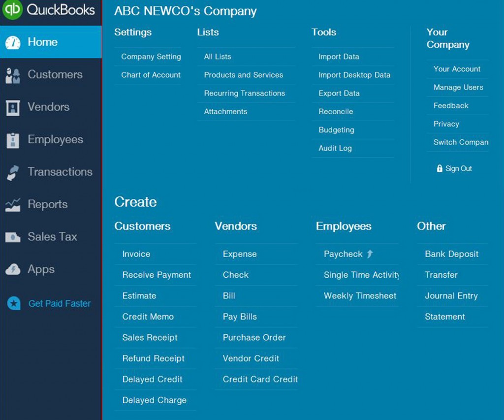Open the Weekly Timesheet
The image size is (504, 420).
point(360,296)
